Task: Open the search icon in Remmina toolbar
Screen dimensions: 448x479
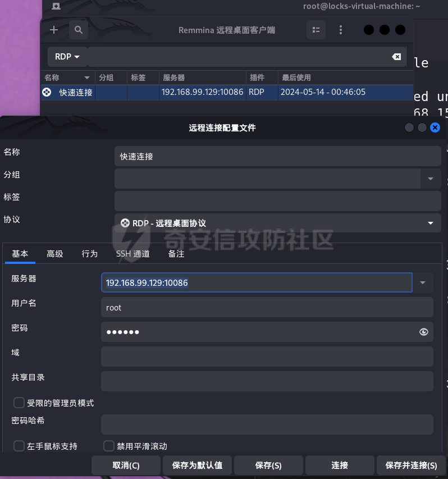Action: tap(79, 30)
